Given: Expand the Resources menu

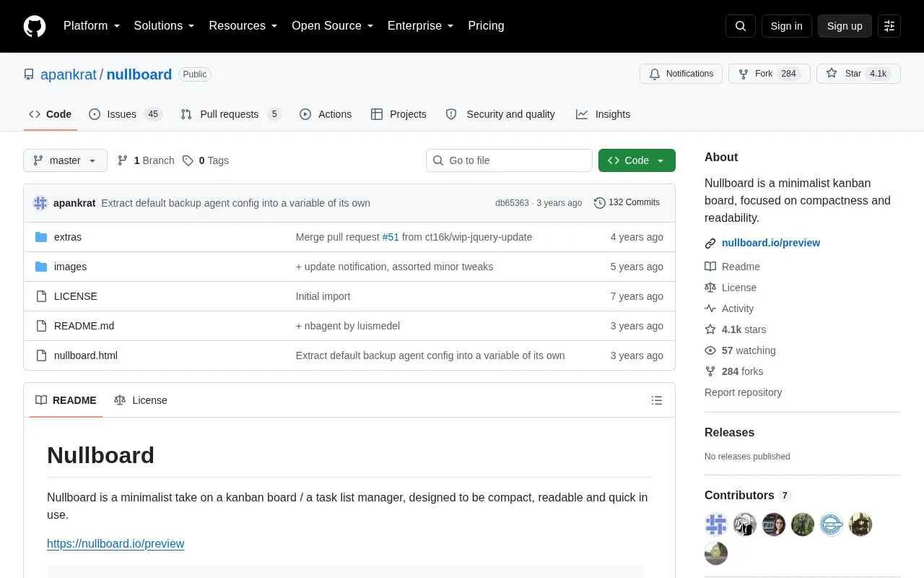Looking at the screenshot, I should pyautogui.click(x=243, y=26).
